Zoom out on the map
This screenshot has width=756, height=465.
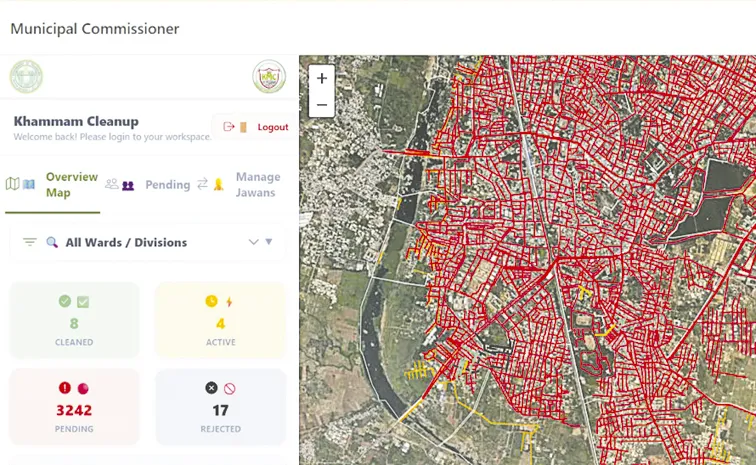(322, 104)
